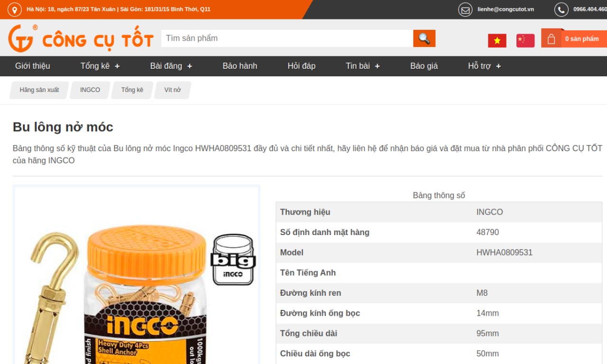Click Tên Tiếng Anh row label
The image size is (607, 364).
(x=308, y=273)
